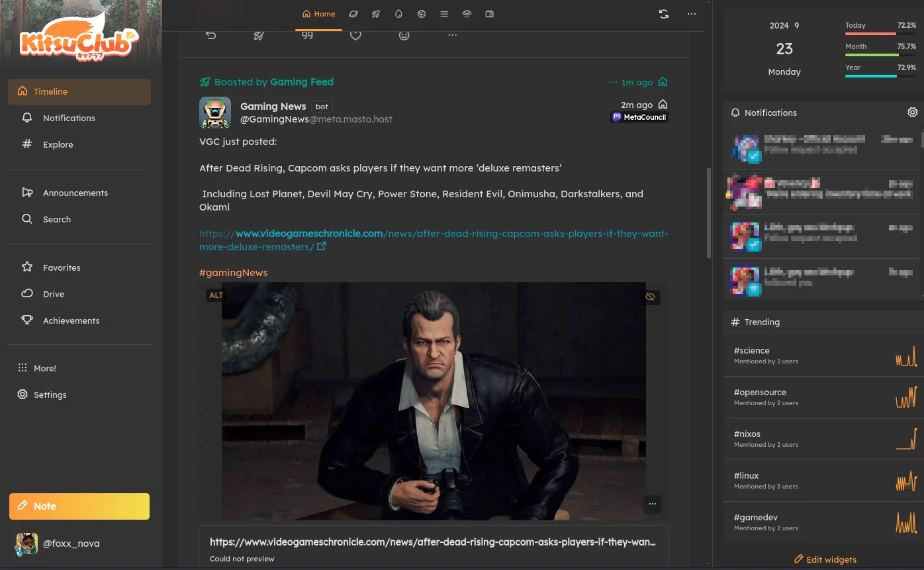
Task: Open the header three-dot options menu
Action: [692, 14]
